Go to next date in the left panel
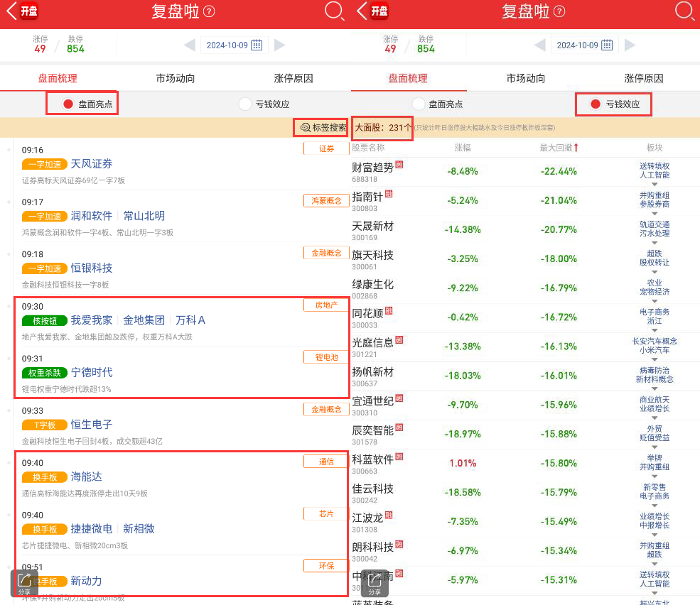The width and height of the screenshot is (700, 605). tap(279, 45)
